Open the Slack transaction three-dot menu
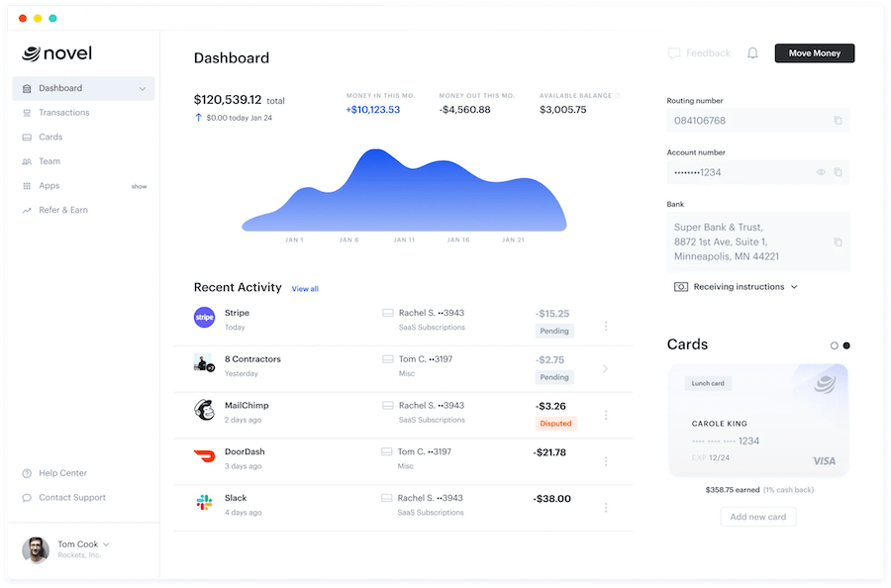 click(606, 507)
